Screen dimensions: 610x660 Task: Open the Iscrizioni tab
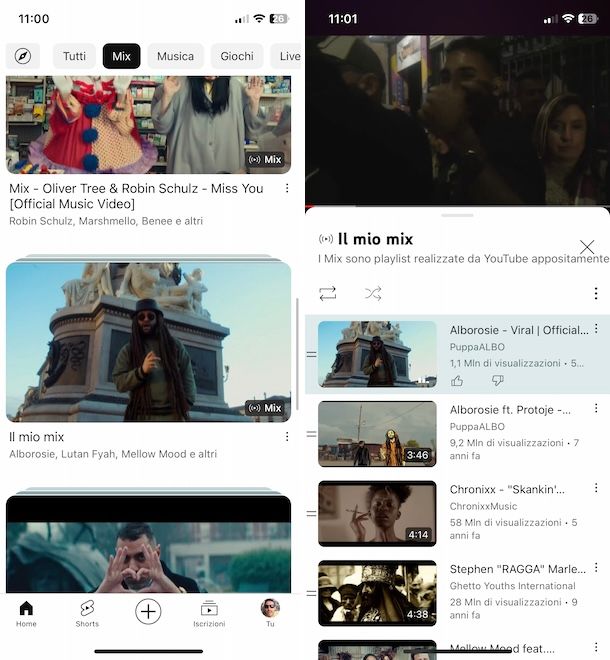[209, 613]
